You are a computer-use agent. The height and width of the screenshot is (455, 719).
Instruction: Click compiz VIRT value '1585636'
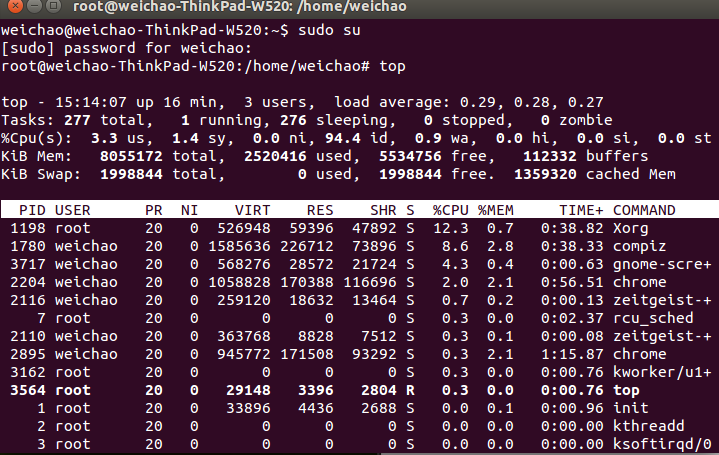239,246
